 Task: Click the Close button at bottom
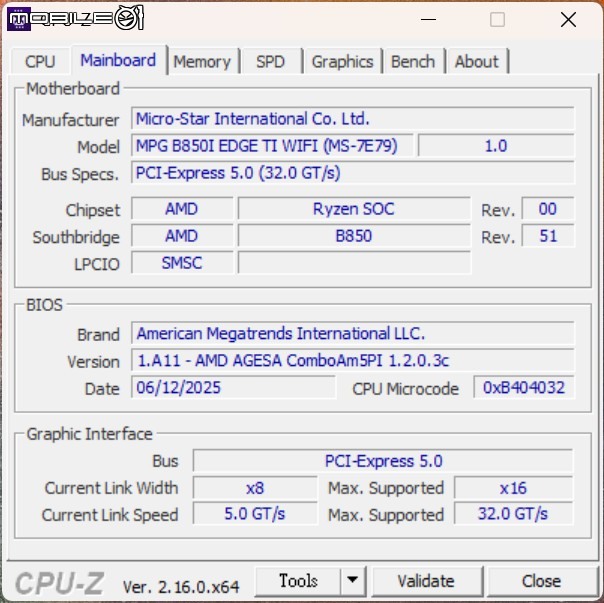pos(541,581)
